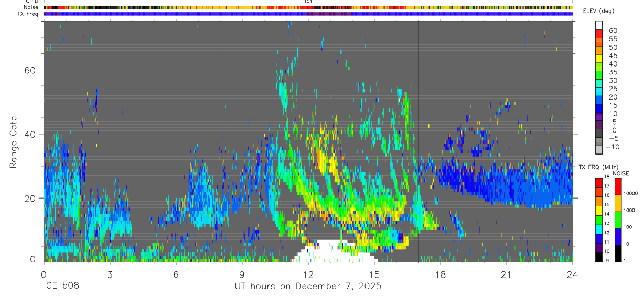This screenshot has width=644, height=297.
Task: Click ELEV colorbar value '45'
Action: point(613,56)
